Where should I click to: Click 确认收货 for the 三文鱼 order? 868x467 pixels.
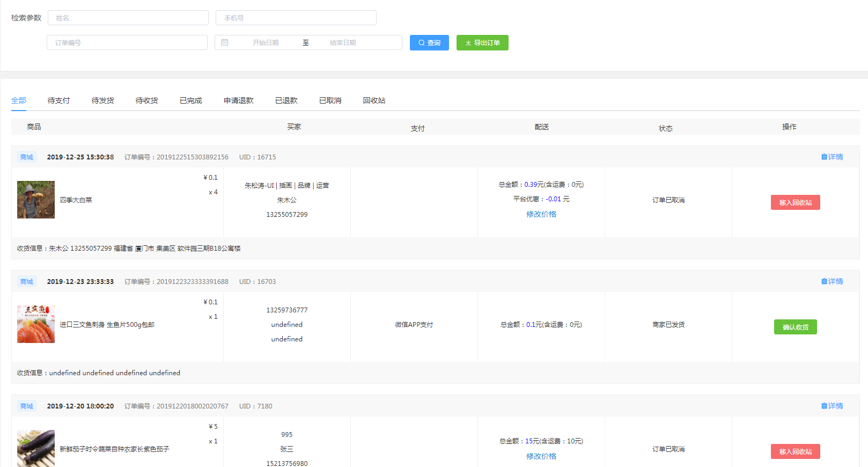tap(796, 327)
